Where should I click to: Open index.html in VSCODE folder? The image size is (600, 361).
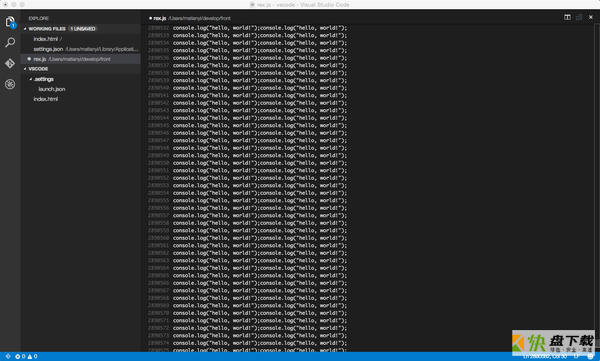[x=81, y=99]
